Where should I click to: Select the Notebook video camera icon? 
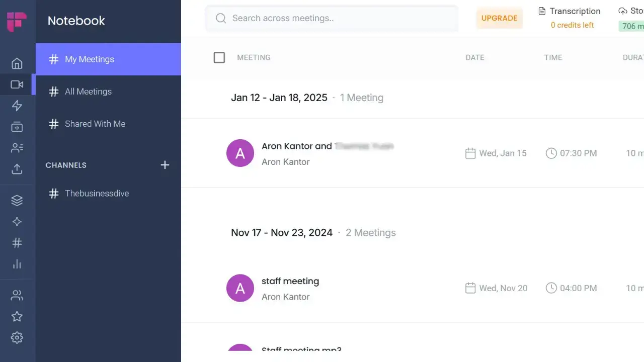17,84
